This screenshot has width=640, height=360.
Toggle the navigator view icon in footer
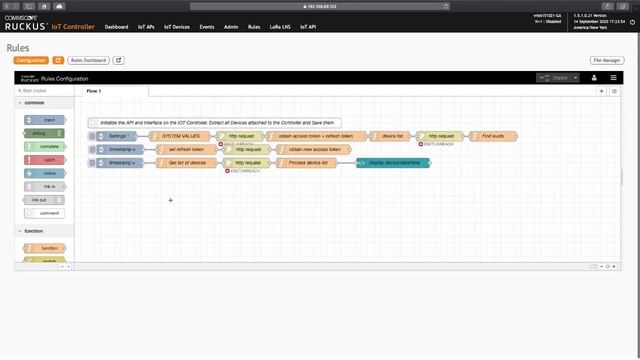point(593,267)
